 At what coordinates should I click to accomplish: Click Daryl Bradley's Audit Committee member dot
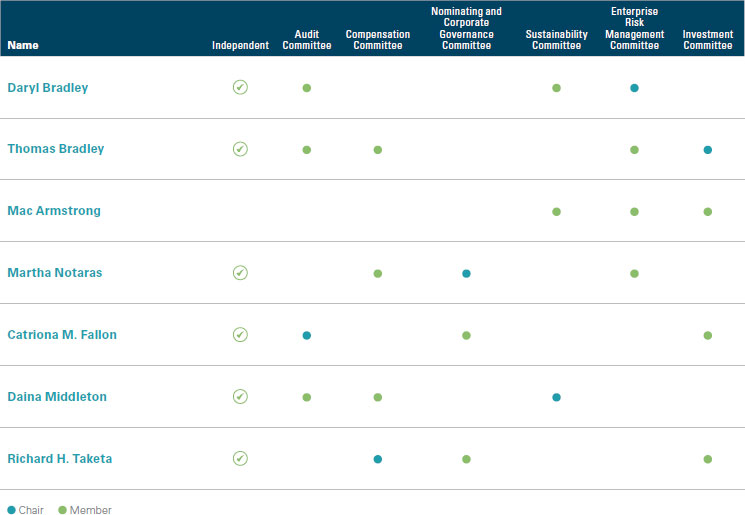click(x=306, y=88)
